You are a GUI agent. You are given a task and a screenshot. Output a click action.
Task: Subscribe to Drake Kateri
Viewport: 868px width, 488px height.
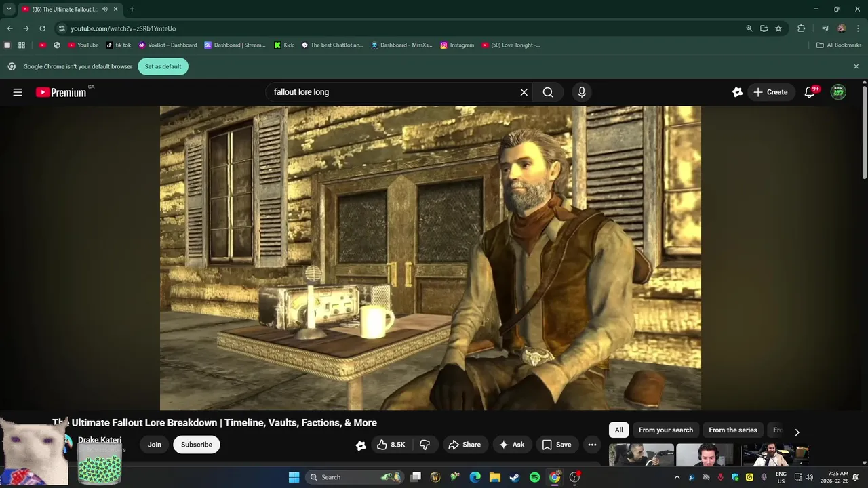click(x=197, y=445)
